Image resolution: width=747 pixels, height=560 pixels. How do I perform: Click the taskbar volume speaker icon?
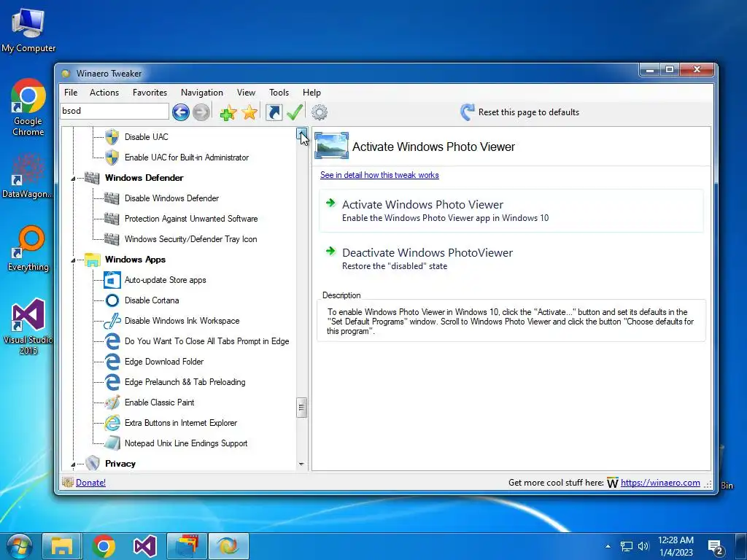[643, 546]
